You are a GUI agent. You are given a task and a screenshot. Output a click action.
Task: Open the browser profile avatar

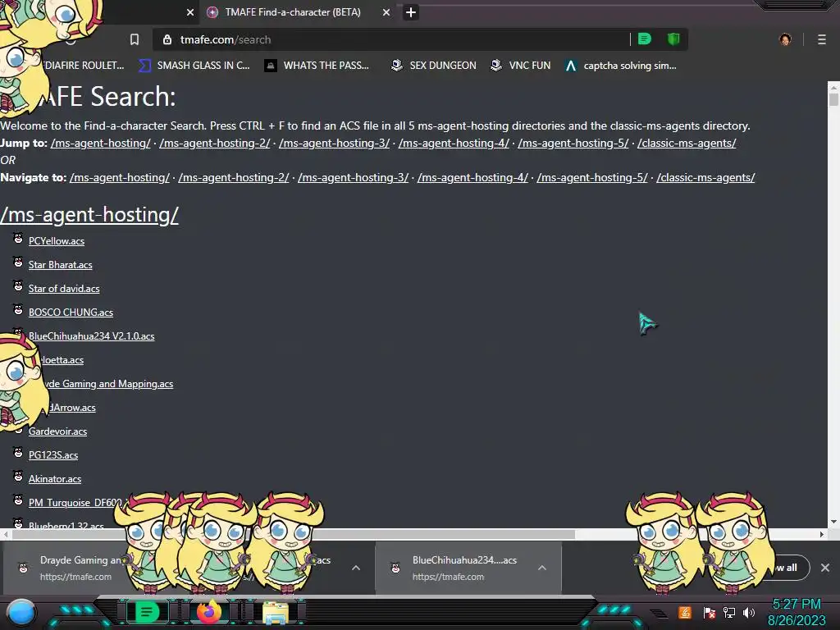[x=785, y=39]
